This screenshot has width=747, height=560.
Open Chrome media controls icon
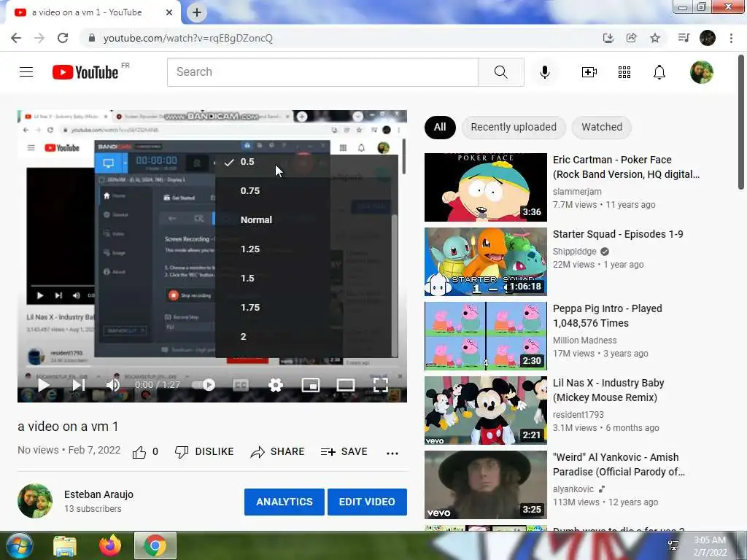click(x=684, y=38)
